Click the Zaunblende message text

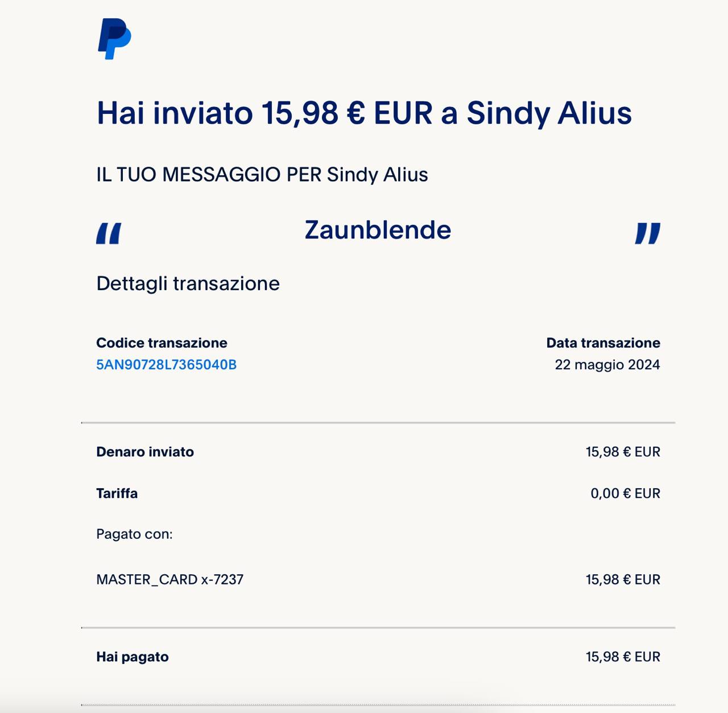378,230
